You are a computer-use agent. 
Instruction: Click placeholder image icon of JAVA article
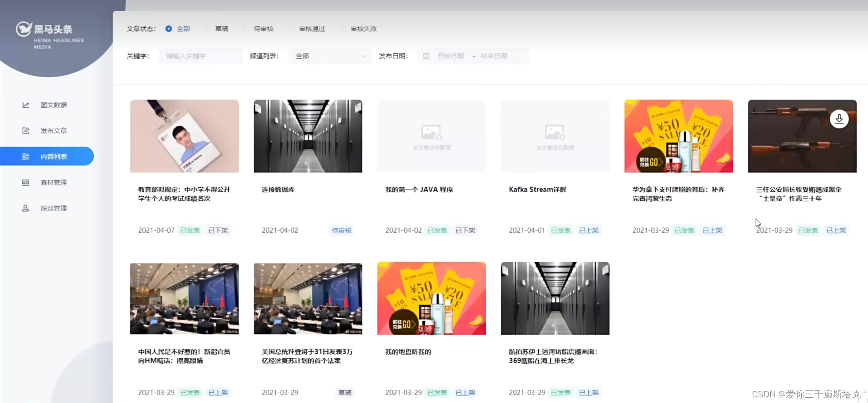(x=431, y=132)
